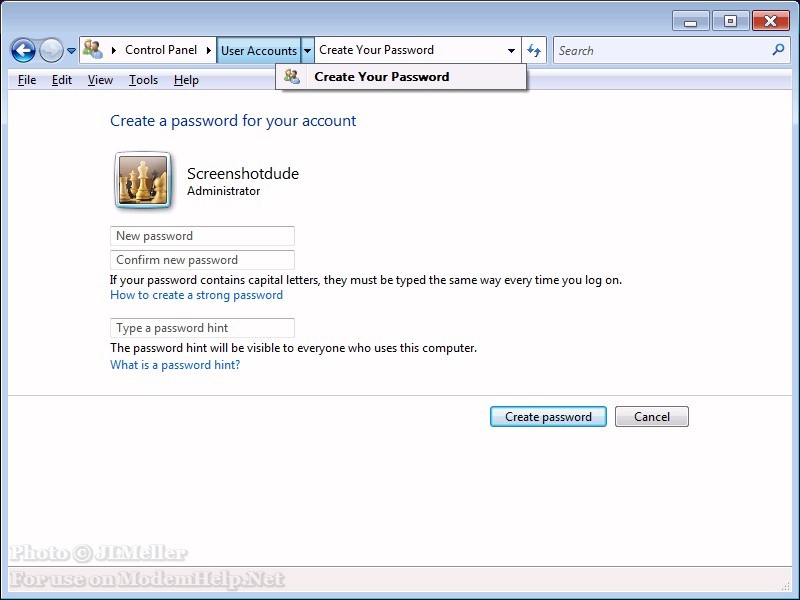Maximize the User Accounts window

coord(730,21)
